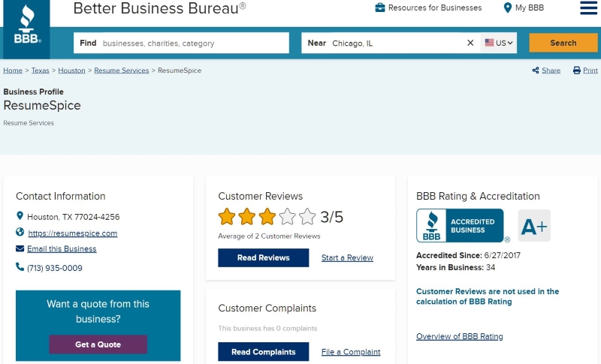Click Email this Business link
Viewport: 601px width, 364px height.
(x=62, y=248)
